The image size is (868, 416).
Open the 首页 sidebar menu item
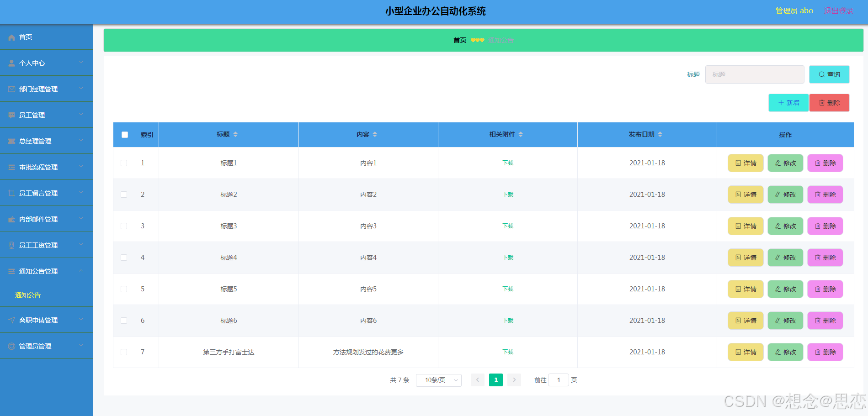point(46,37)
